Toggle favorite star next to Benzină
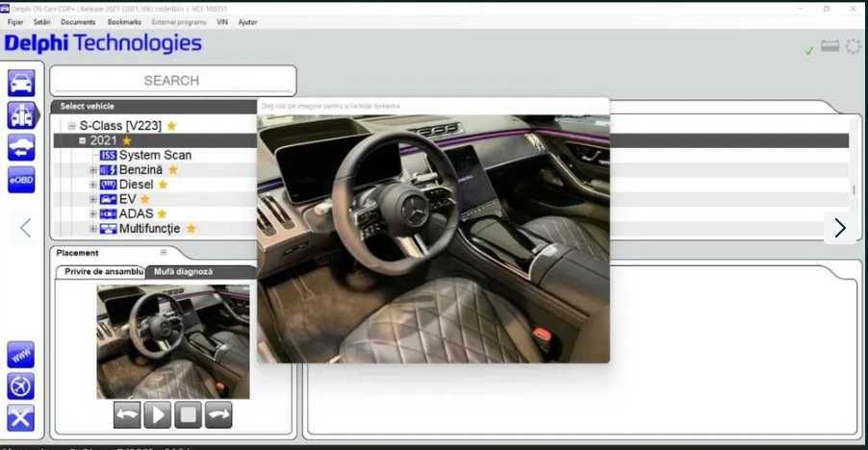 [172, 170]
